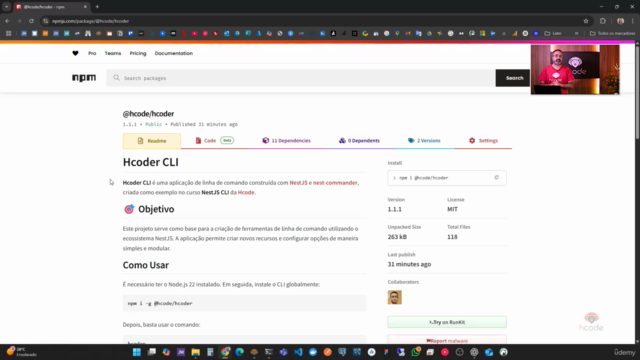Bookmark this page with star icon
Screen dimensions: 640x360
point(586,21)
